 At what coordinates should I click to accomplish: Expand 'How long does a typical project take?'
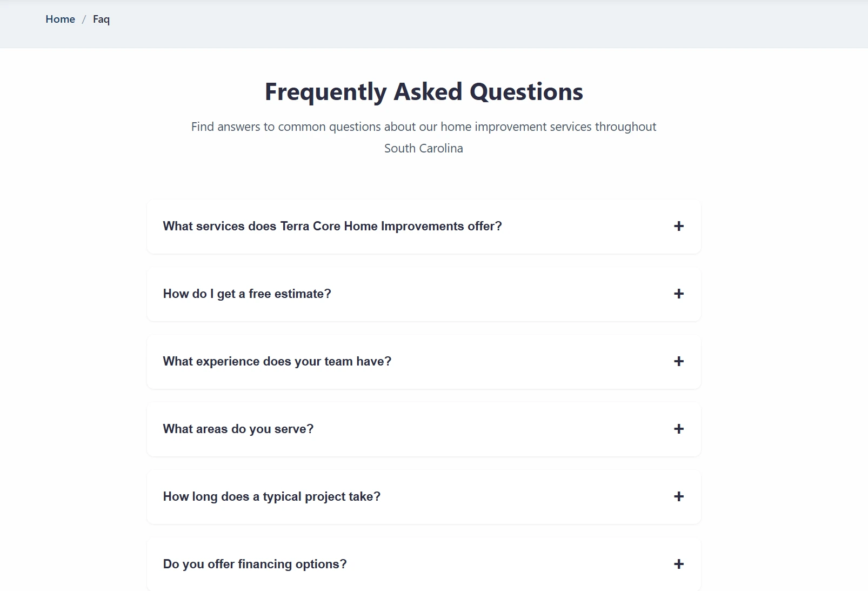[x=271, y=497]
